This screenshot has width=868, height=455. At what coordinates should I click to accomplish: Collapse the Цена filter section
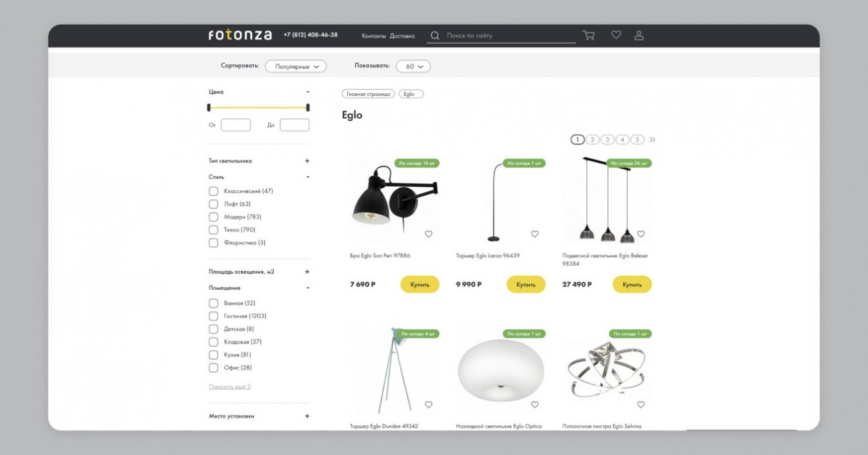[308, 92]
